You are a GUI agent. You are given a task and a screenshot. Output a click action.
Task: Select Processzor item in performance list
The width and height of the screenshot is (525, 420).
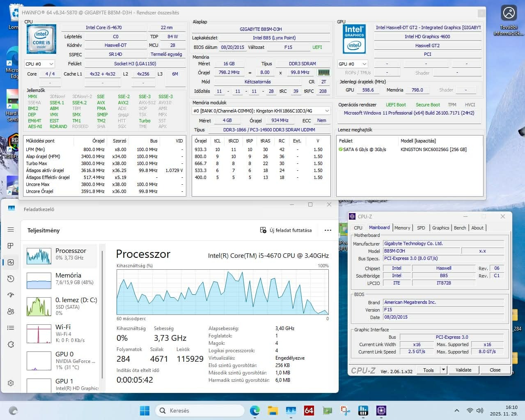point(61,256)
